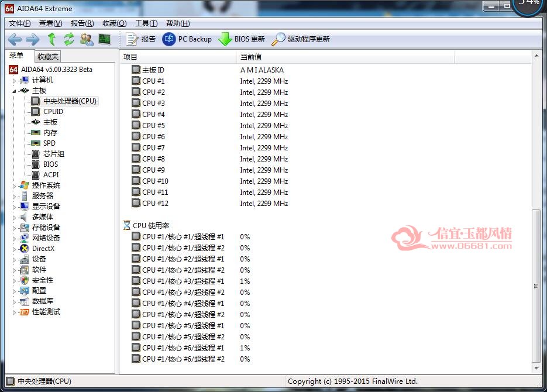Screen dimensions: 547x392
Task: Expand the 服务器 tree node
Action: [x=14, y=197]
